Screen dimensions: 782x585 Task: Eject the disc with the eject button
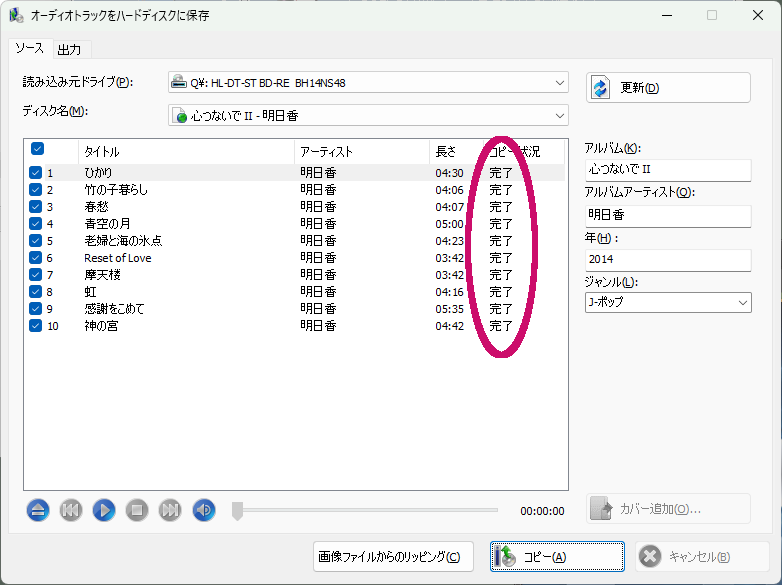(x=38, y=510)
